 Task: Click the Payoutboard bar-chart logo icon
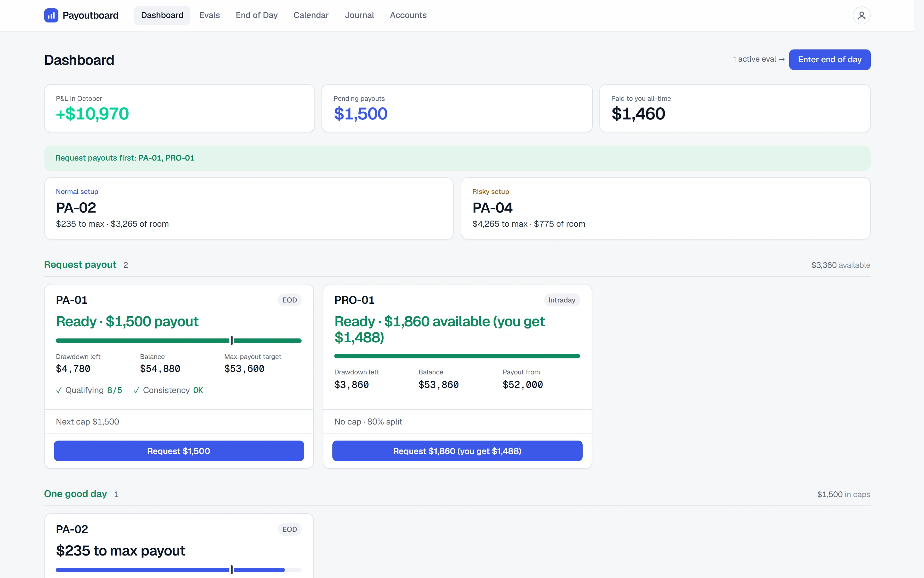[51, 15]
